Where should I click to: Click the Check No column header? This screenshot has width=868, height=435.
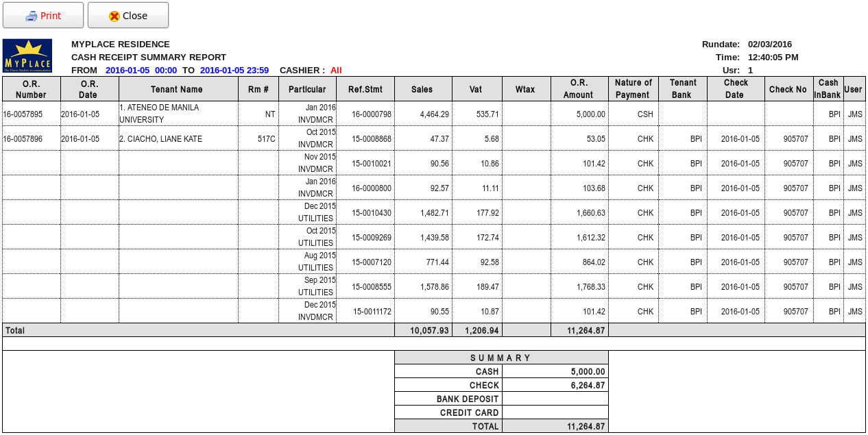tap(788, 89)
